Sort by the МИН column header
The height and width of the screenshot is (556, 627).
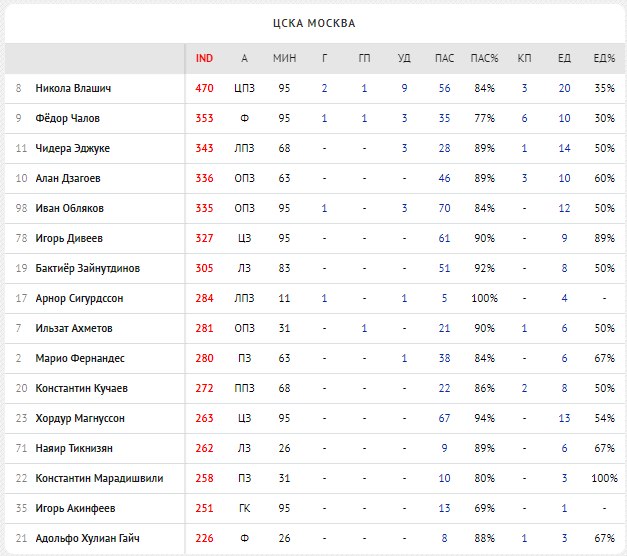pos(284,58)
